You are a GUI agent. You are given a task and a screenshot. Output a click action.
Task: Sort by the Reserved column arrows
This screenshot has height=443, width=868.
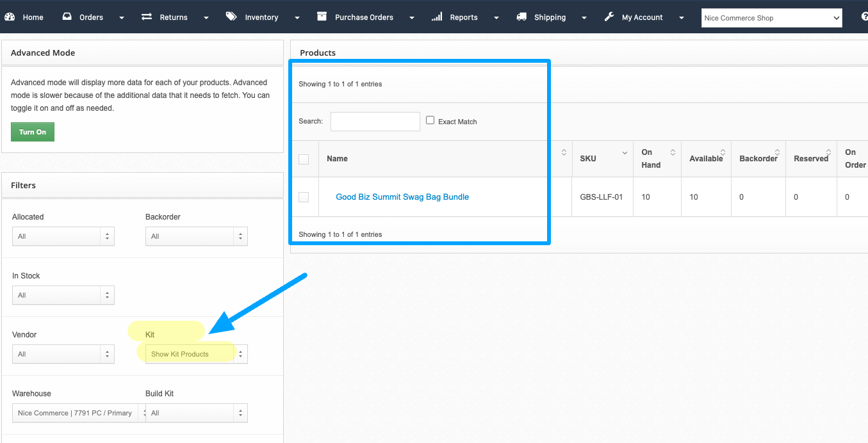[830, 152]
